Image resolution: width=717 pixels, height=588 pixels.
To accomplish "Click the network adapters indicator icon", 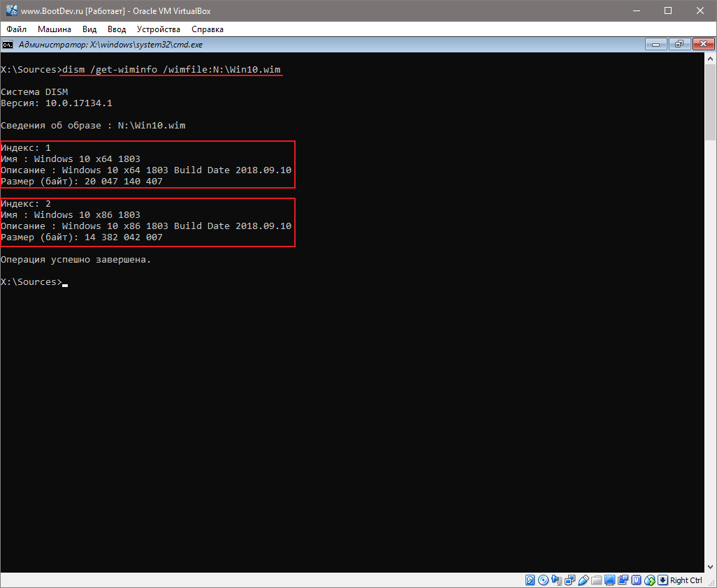I will click(570, 580).
